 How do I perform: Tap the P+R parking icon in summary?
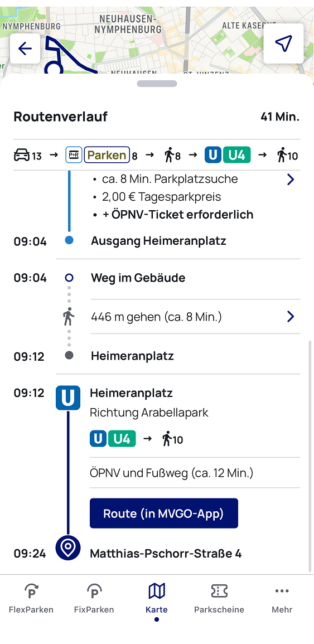point(74,155)
